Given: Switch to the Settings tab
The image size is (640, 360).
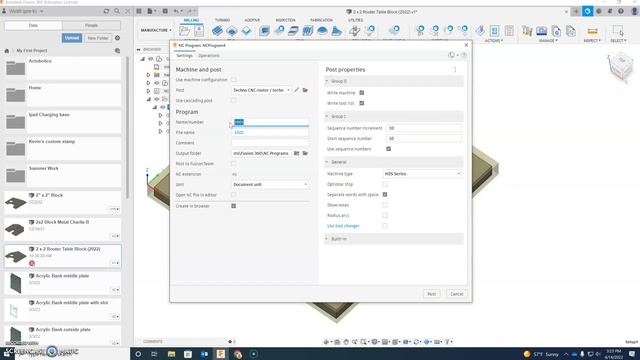Looking at the screenshot, I should [x=184, y=56].
